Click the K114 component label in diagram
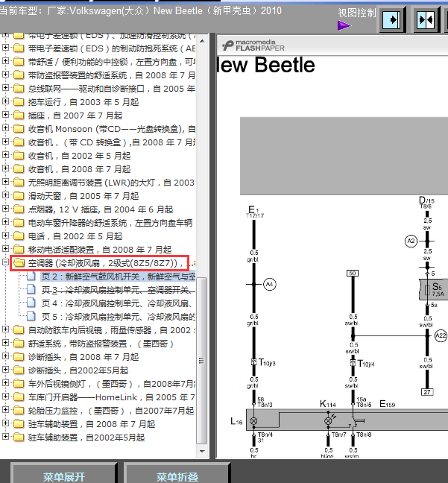448x483 pixels. pos(328,404)
